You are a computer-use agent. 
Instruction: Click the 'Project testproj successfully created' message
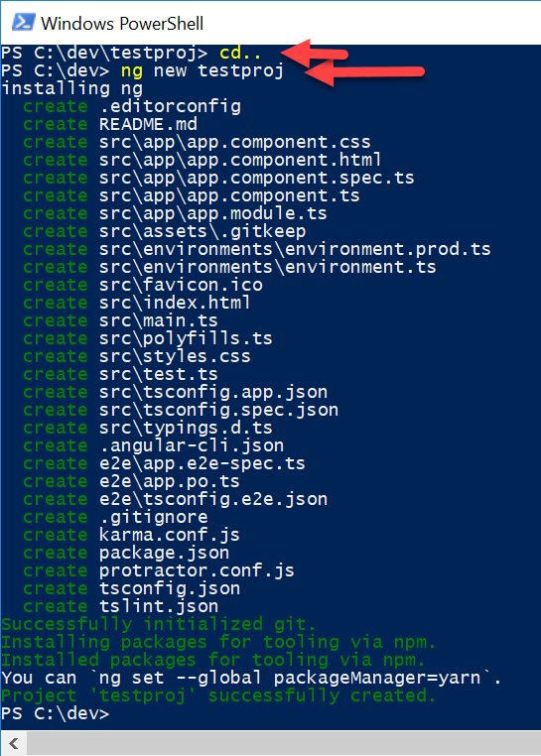[x=218, y=695]
